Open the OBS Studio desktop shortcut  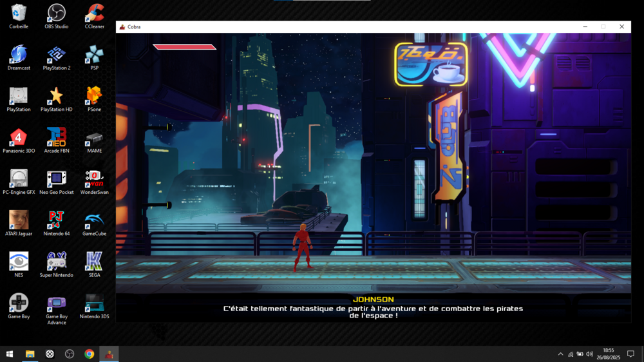(x=57, y=14)
